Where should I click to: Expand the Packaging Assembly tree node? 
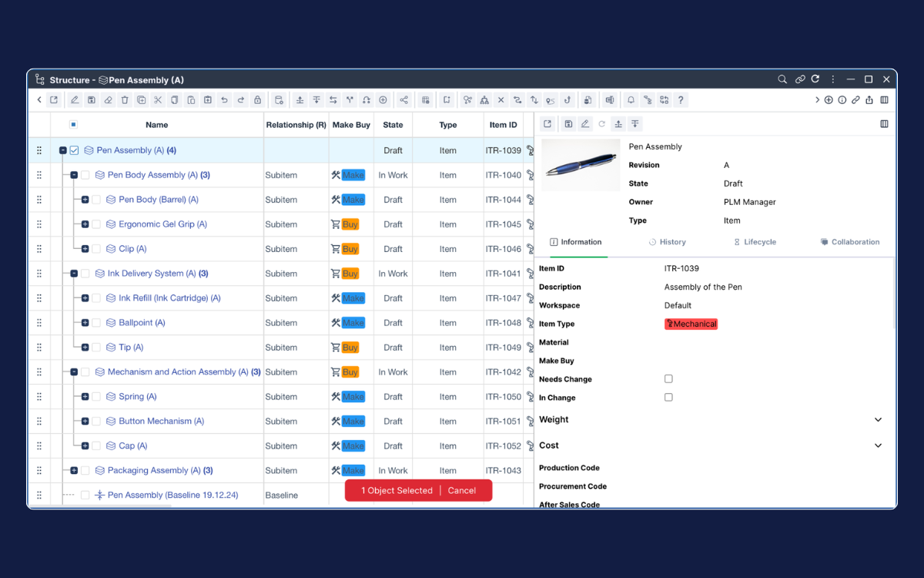click(x=74, y=471)
